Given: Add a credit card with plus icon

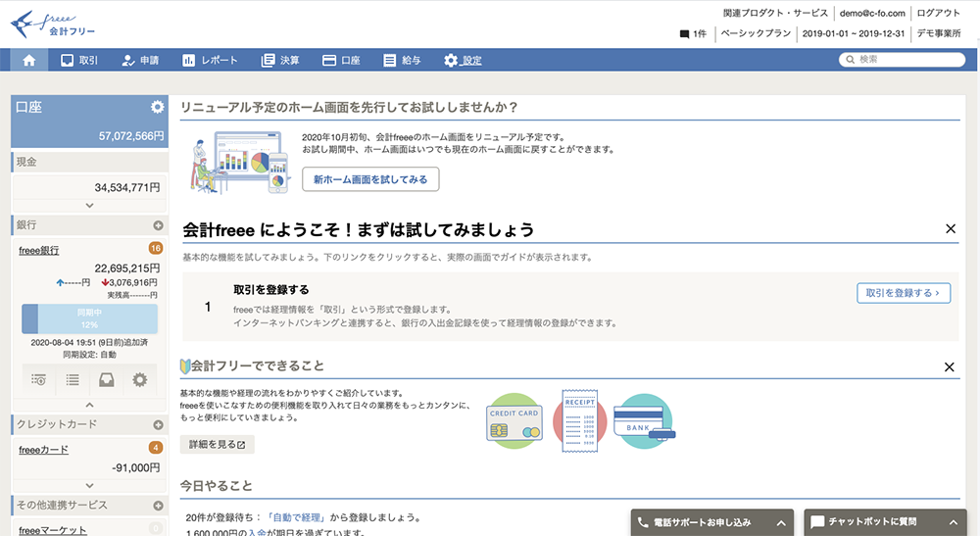Looking at the screenshot, I should click(x=158, y=424).
